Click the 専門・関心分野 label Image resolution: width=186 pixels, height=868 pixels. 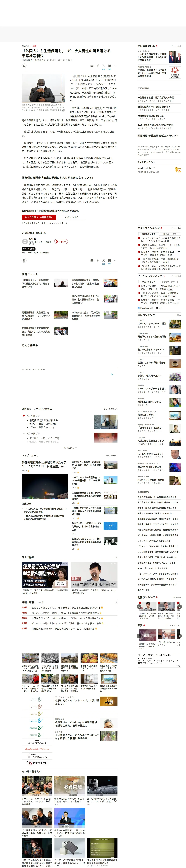(29, 249)
